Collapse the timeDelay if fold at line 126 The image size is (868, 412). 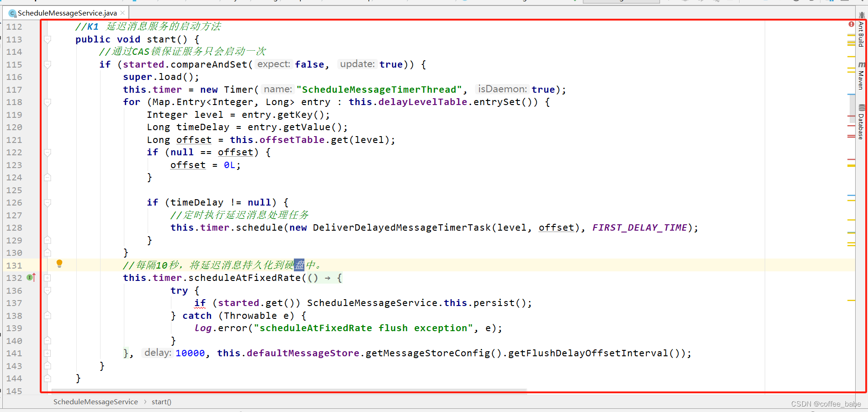(48, 203)
